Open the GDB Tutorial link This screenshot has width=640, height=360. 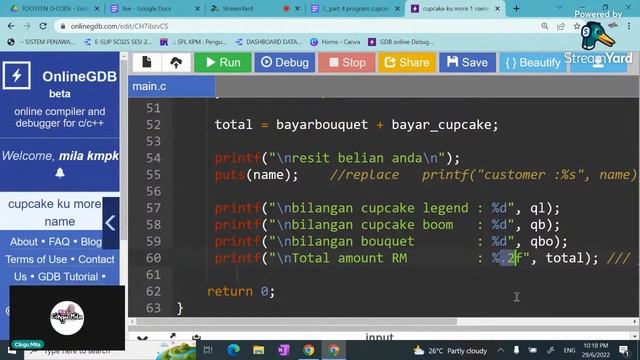[x=68, y=277]
